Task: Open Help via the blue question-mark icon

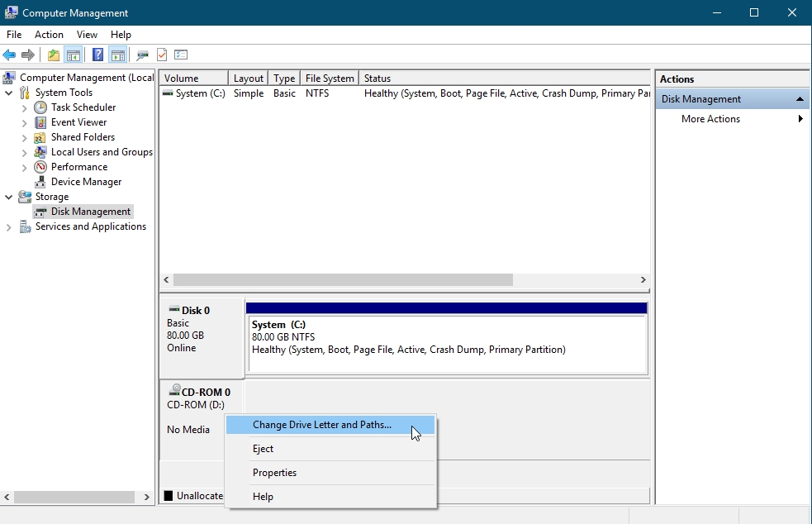Action: tap(97, 55)
